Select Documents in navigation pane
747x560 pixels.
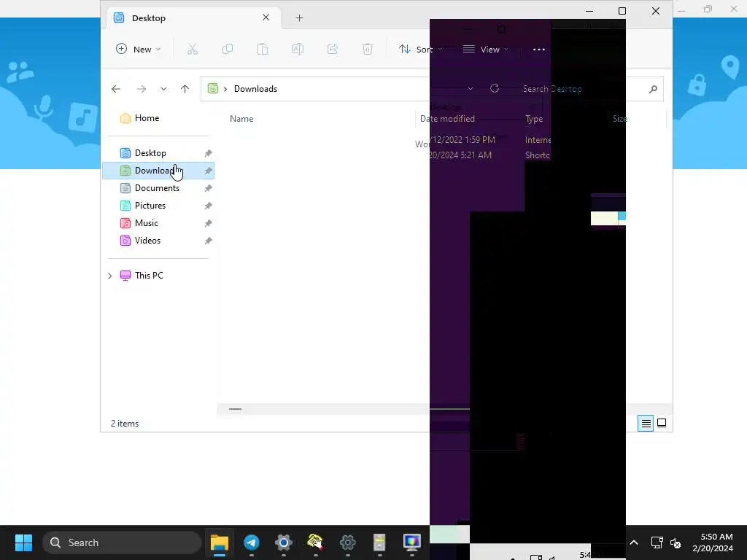click(x=157, y=188)
